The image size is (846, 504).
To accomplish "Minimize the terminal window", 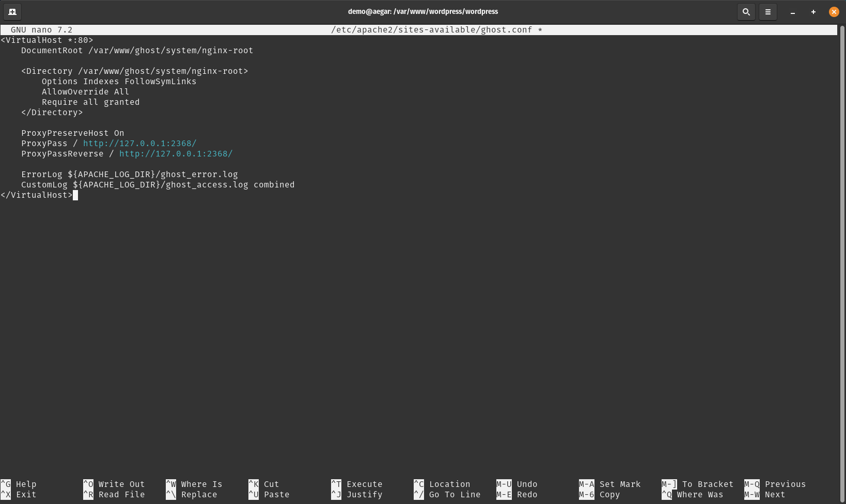I will coord(792,11).
